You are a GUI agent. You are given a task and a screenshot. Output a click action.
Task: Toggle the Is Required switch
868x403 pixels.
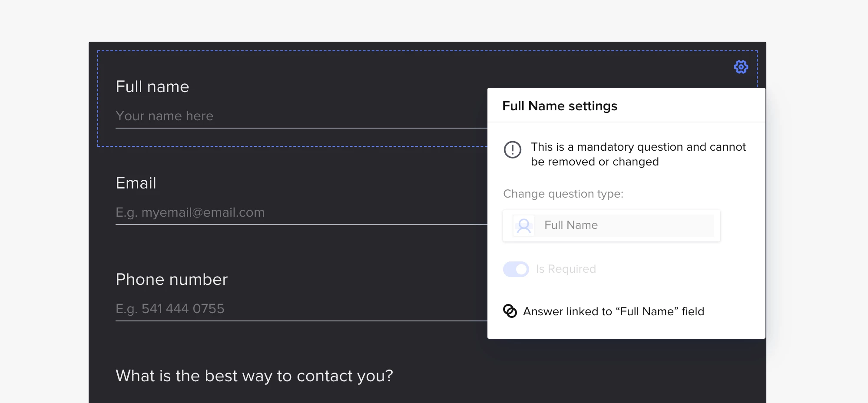[x=516, y=269]
